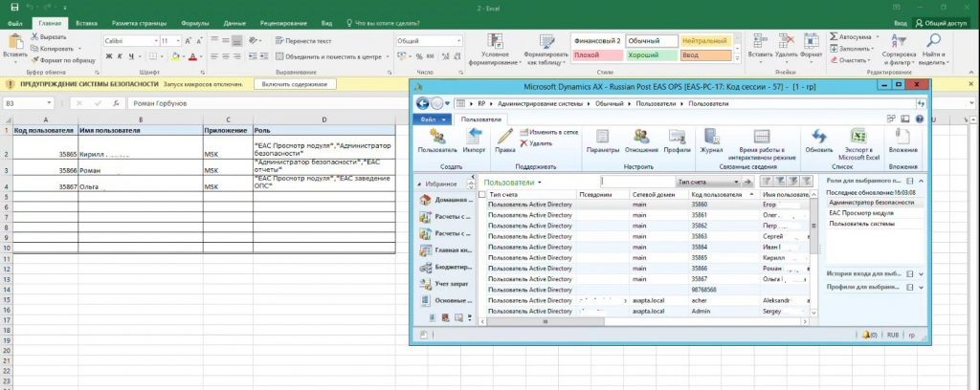980x390 pixels.
Task: Click the fill color bucket icon
Action: [176, 56]
